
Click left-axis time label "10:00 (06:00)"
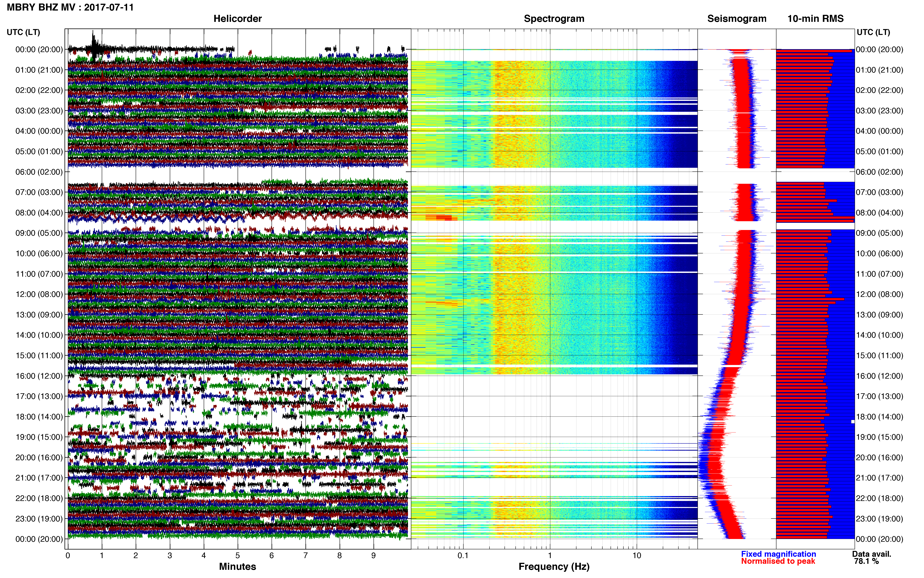[39, 253]
